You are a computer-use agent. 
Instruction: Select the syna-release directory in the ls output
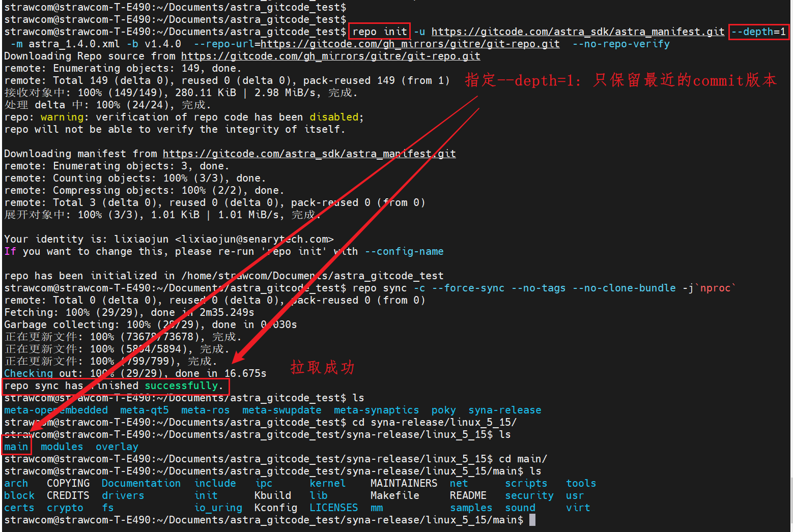[x=505, y=410]
